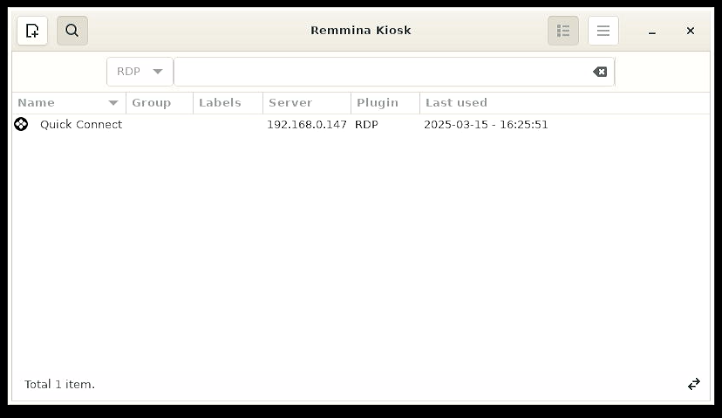Click the Name column sort arrow
722x418 pixels.
pos(113,103)
